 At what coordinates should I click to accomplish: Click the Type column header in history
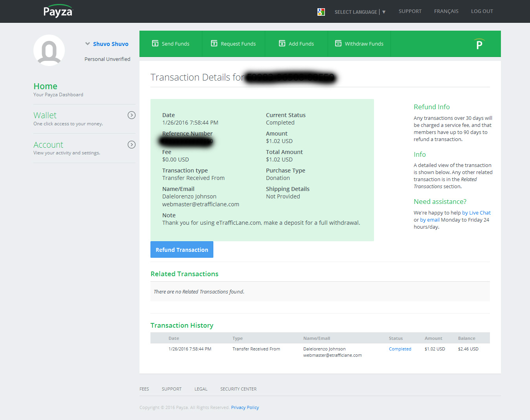237,338
